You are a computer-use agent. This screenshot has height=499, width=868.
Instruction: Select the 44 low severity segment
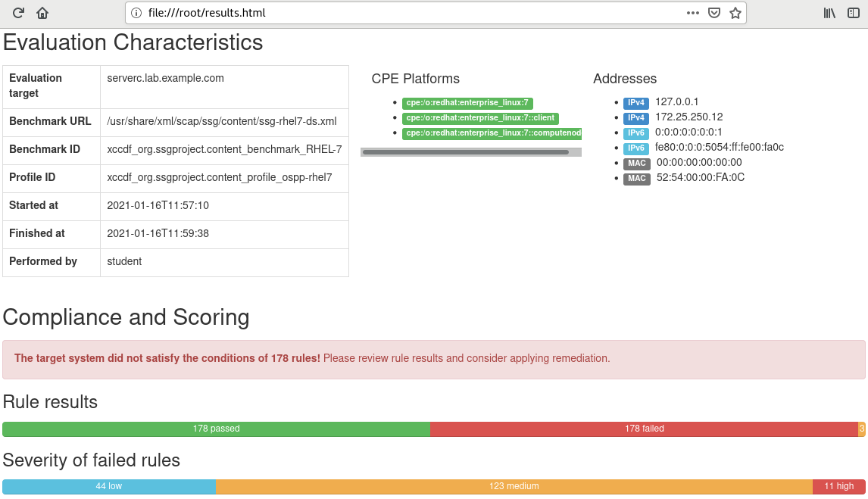[109, 486]
